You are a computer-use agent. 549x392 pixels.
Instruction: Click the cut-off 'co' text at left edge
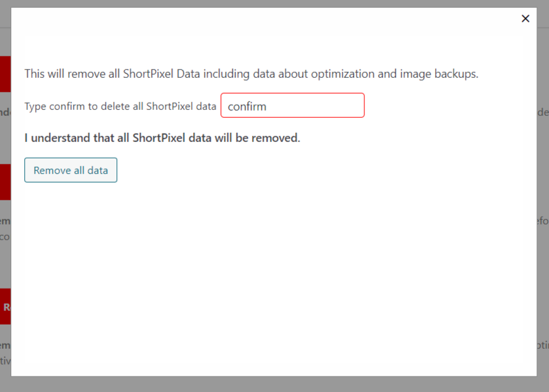click(x=5, y=237)
